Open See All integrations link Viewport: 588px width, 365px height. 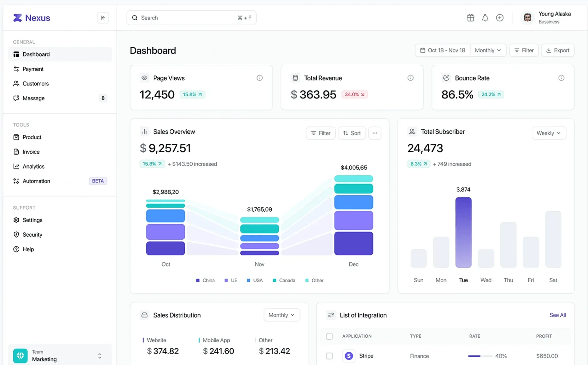click(557, 315)
